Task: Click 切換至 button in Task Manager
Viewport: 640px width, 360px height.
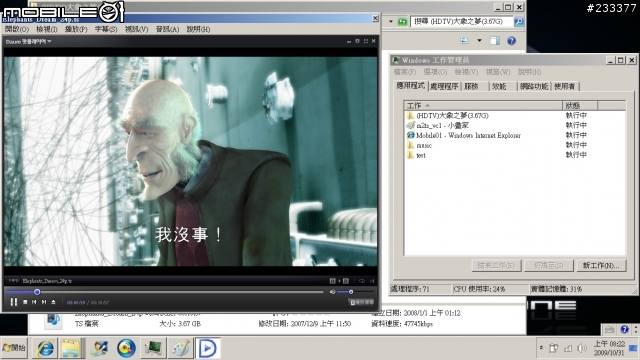Action: [x=549, y=266]
